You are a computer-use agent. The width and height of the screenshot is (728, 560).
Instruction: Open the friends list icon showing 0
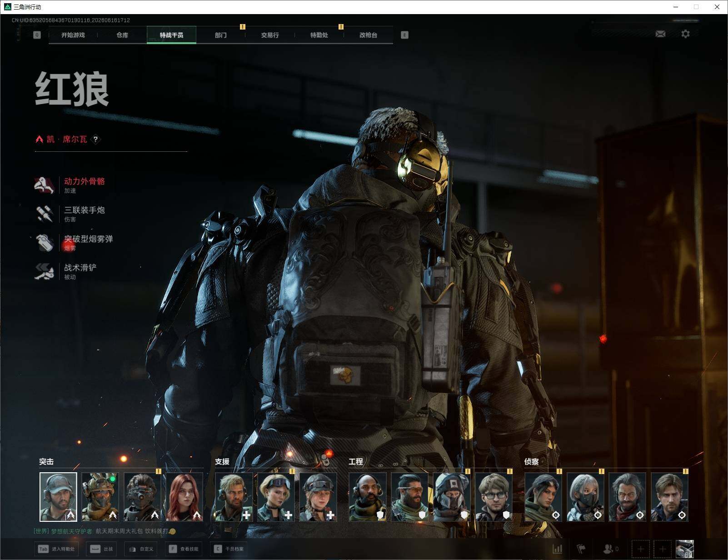610,549
